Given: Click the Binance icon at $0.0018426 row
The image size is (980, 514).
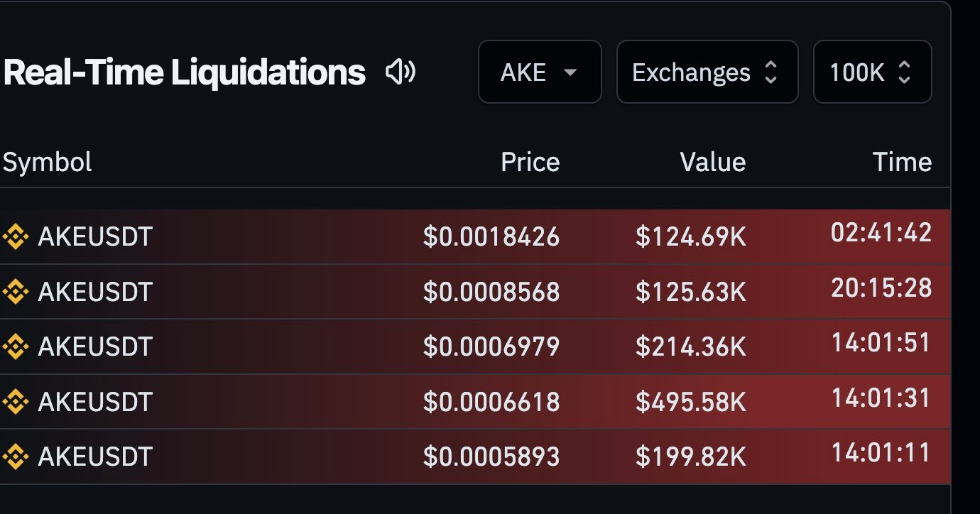Looking at the screenshot, I should 16,236.
